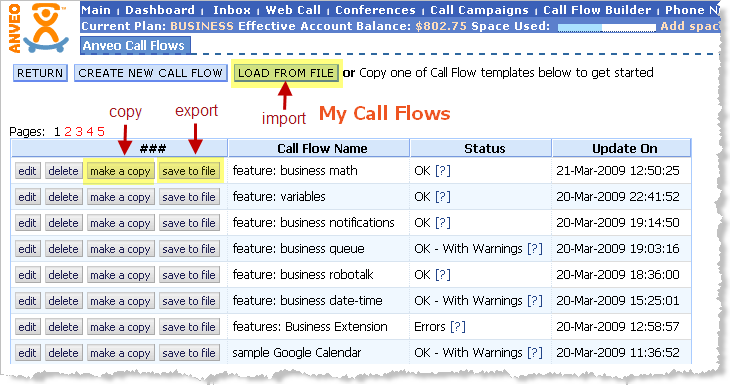Click the Anveo logo icon
The height and width of the screenshot is (385, 730).
coord(39,28)
